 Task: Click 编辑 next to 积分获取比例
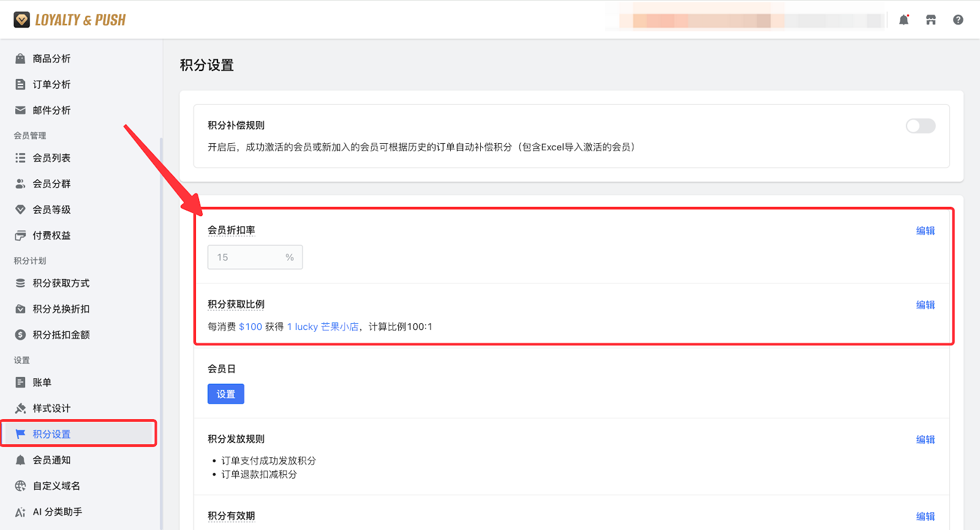(x=925, y=305)
